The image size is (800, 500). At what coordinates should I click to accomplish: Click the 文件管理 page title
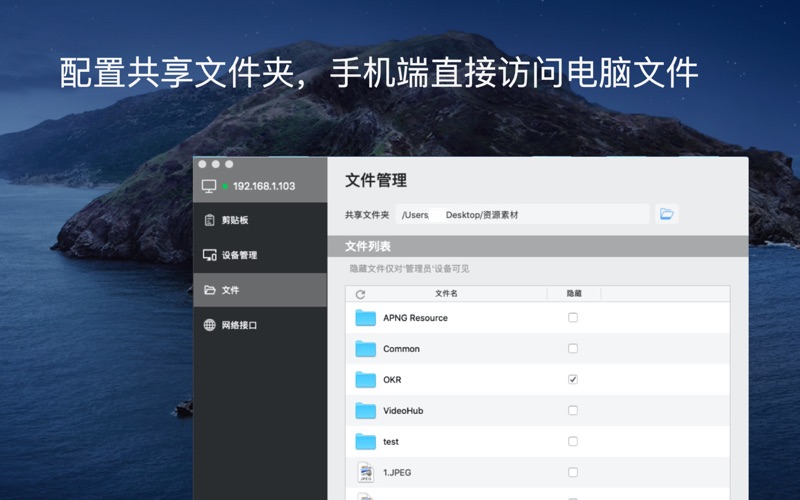click(x=376, y=180)
